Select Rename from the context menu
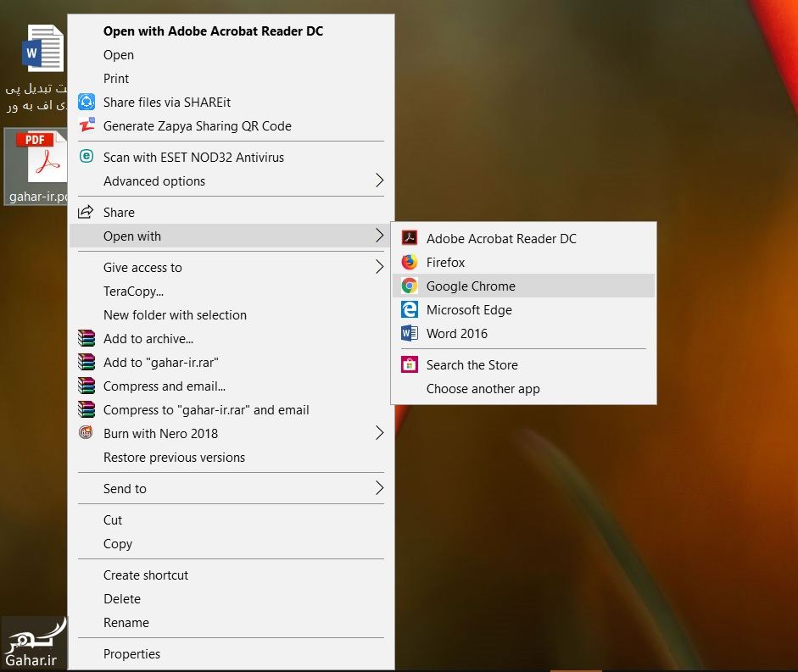Viewport: 798px width, 672px height. [231, 623]
